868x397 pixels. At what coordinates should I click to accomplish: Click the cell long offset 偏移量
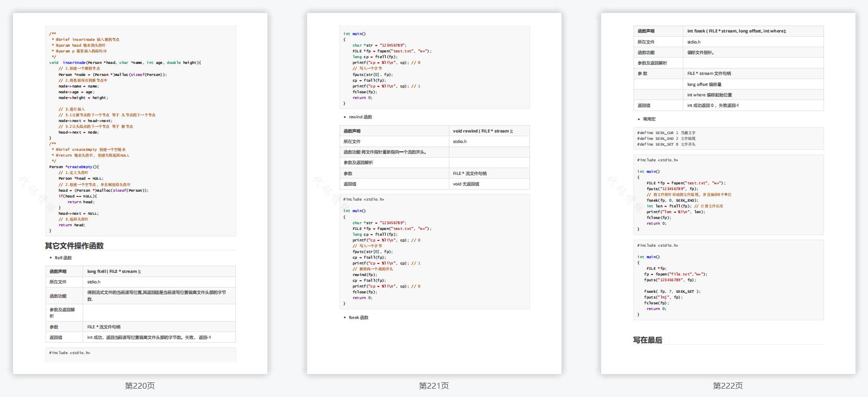point(753,84)
